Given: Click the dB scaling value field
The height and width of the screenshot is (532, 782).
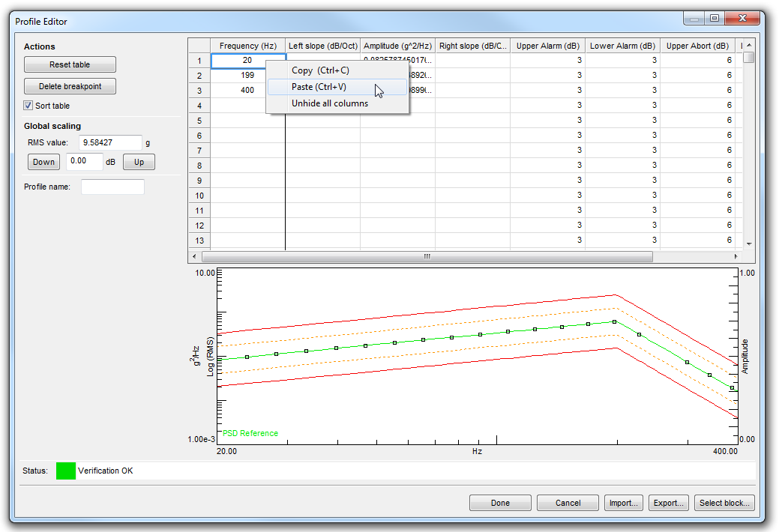Looking at the screenshot, I should (x=84, y=162).
